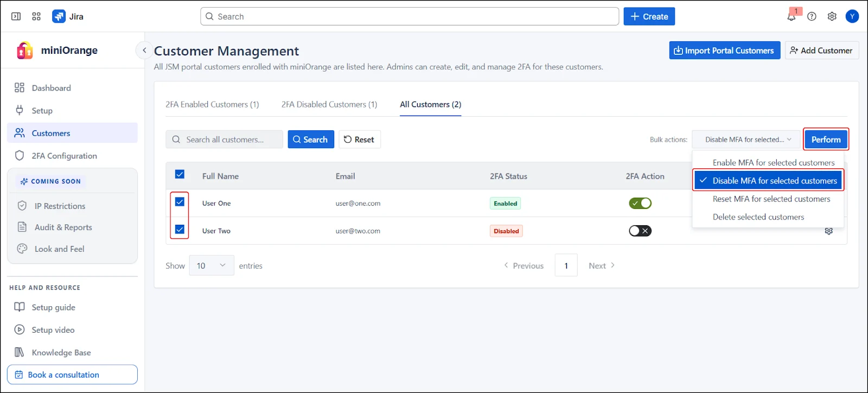Open the bulk actions dropdown

point(746,140)
